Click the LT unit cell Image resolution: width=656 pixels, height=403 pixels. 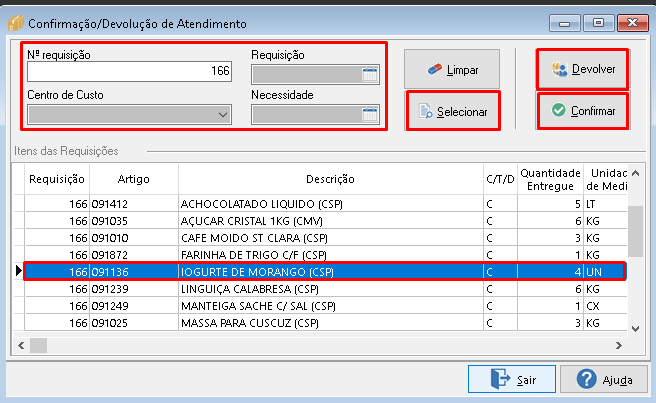click(x=605, y=204)
